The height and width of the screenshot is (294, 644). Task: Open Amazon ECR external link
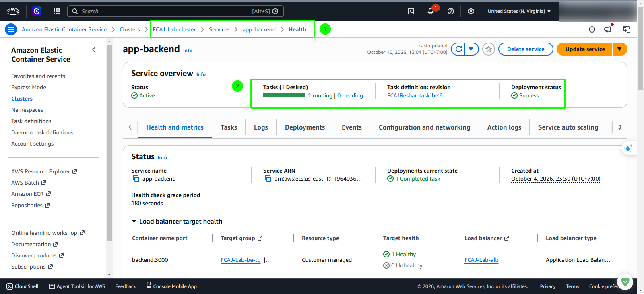click(x=31, y=194)
